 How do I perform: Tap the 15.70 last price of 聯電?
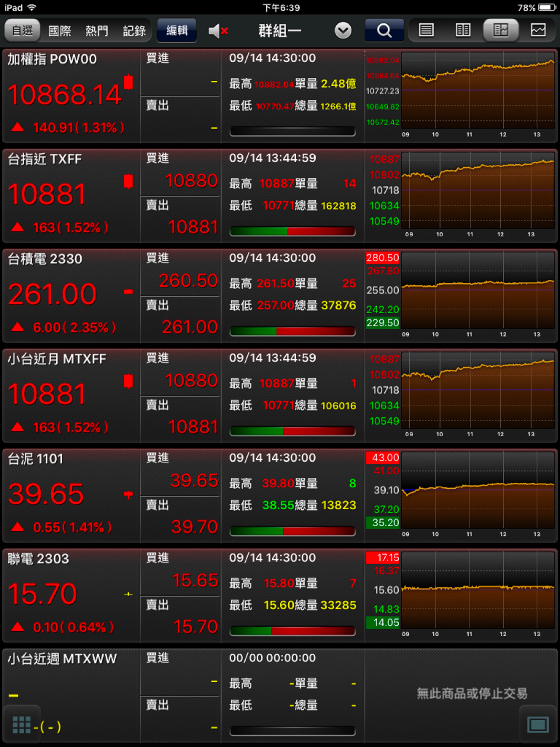coord(43,594)
